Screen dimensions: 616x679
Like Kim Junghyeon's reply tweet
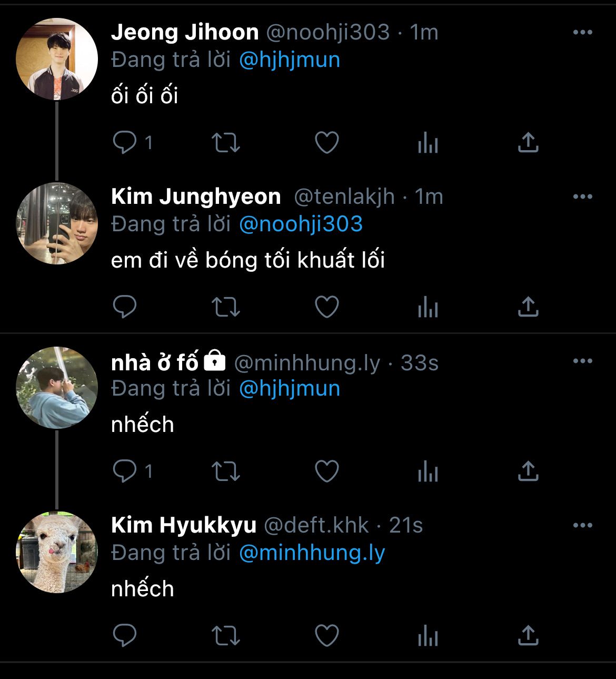326,307
